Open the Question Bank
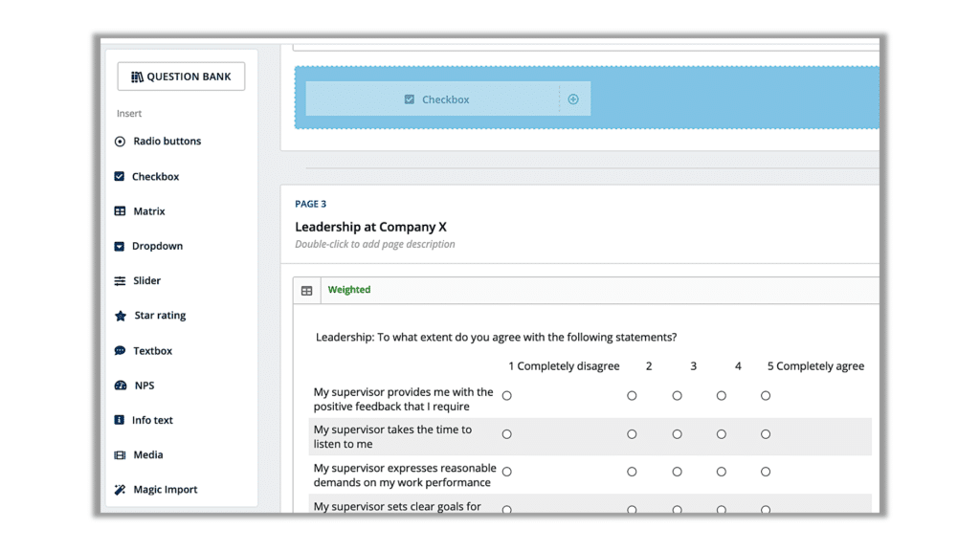 181,77
